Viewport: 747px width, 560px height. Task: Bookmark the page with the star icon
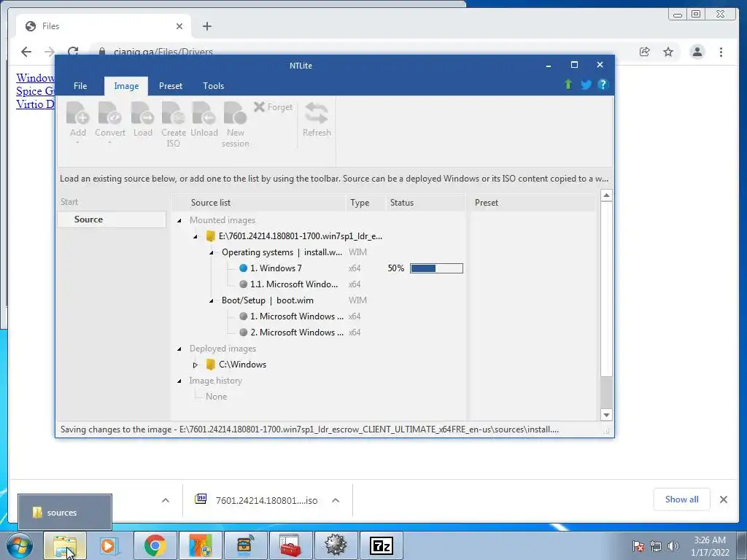click(x=668, y=52)
